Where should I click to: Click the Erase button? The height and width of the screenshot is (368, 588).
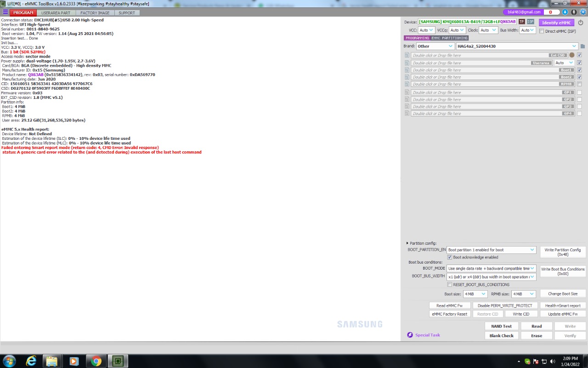click(537, 336)
